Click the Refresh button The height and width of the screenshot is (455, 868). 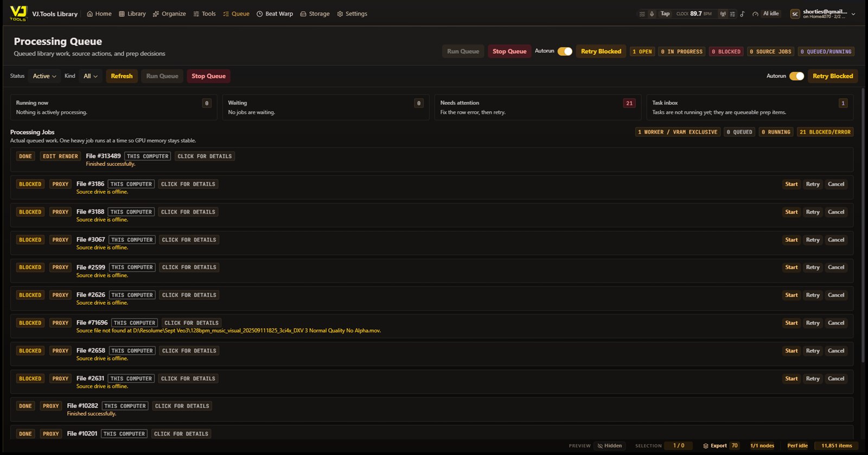pyautogui.click(x=122, y=76)
